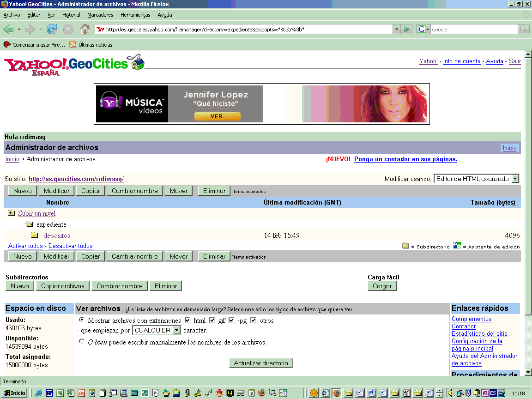Select the 'O bien' manual file names radio
The image size is (532, 399).
(81, 341)
